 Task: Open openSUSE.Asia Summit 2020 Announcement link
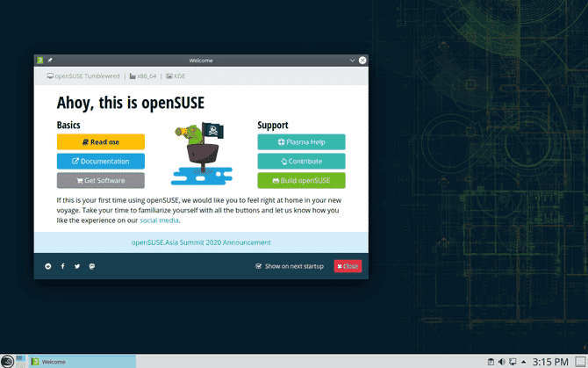coord(201,242)
